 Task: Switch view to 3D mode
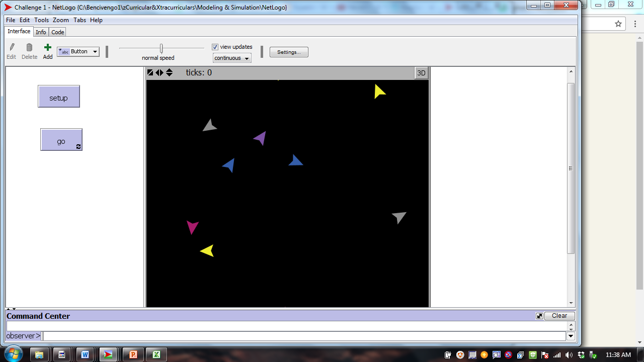(x=421, y=72)
